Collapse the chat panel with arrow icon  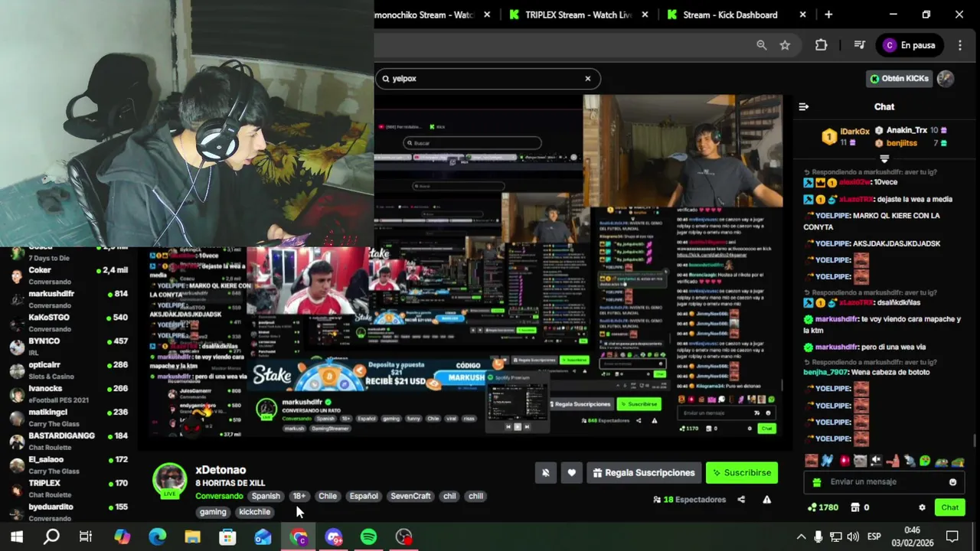803,107
